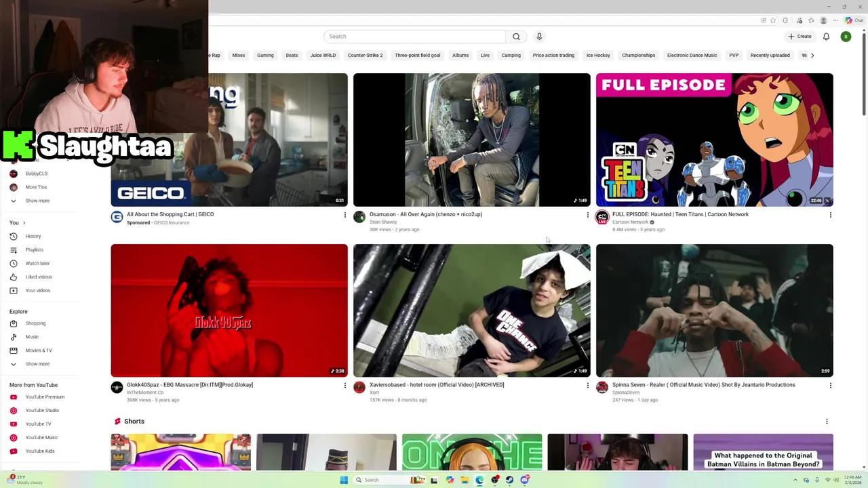Screen dimensions: 868x488
Task: Click the search magnifier button
Action: pyautogui.click(x=516, y=37)
